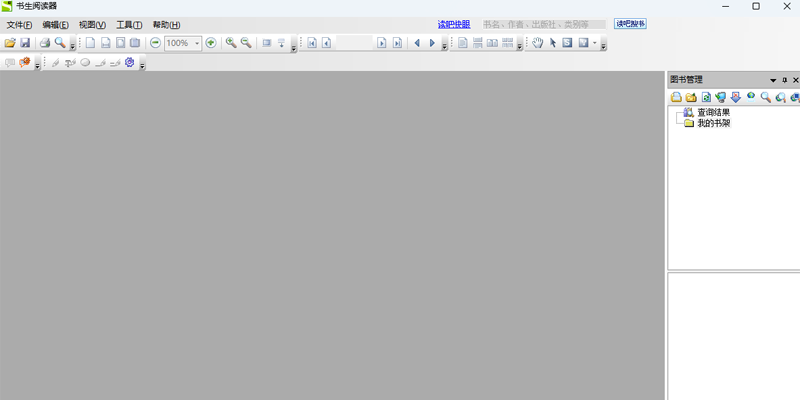
Task: Click the 读吧快眼 link
Action: [x=453, y=24]
